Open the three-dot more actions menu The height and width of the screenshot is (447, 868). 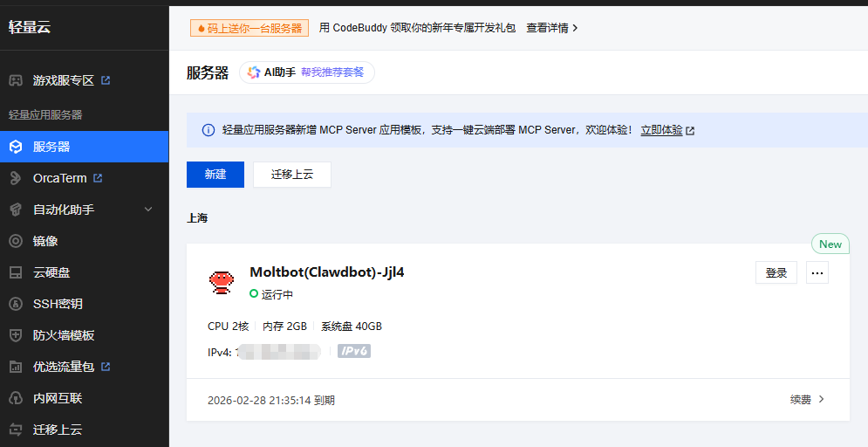[x=817, y=272]
